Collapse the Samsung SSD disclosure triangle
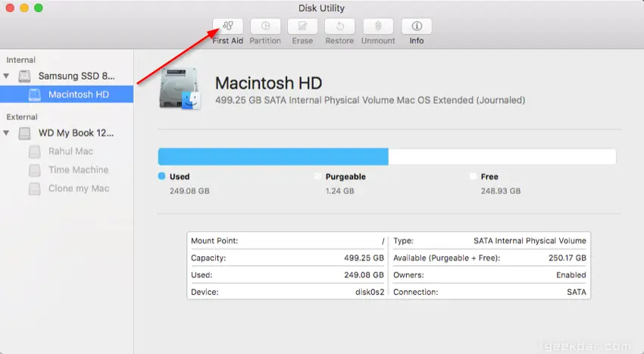The image size is (644, 354). [6, 76]
